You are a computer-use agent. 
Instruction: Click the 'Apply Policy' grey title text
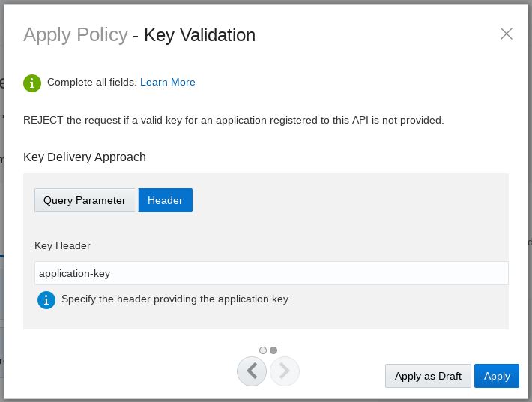(x=75, y=35)
